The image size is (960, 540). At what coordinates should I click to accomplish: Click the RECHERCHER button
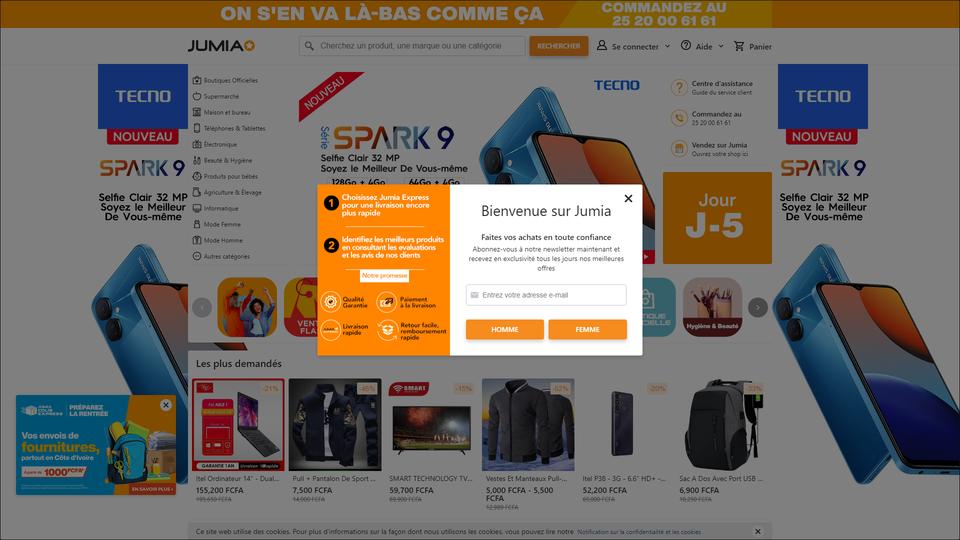(x=558, y=46)
